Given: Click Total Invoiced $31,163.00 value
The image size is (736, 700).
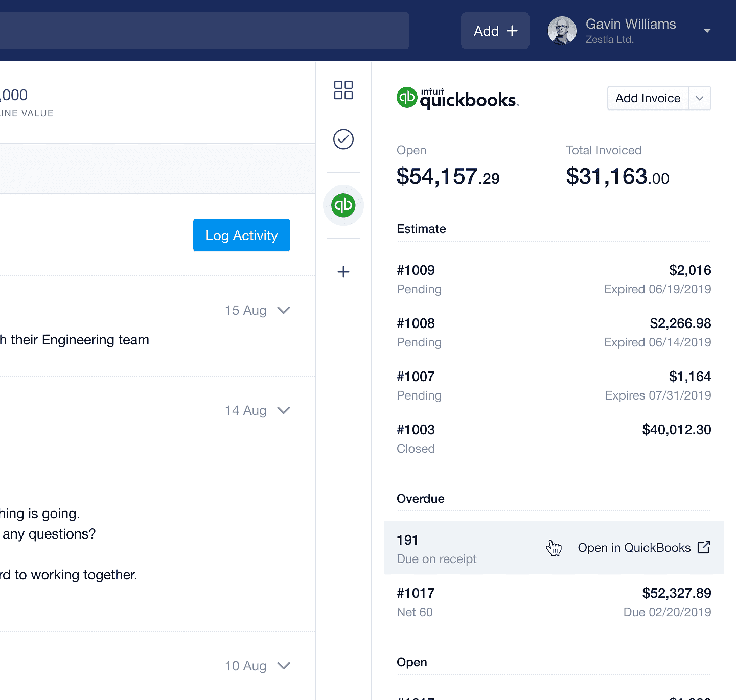Looking at the screenshot, I should tap(617, 177).
